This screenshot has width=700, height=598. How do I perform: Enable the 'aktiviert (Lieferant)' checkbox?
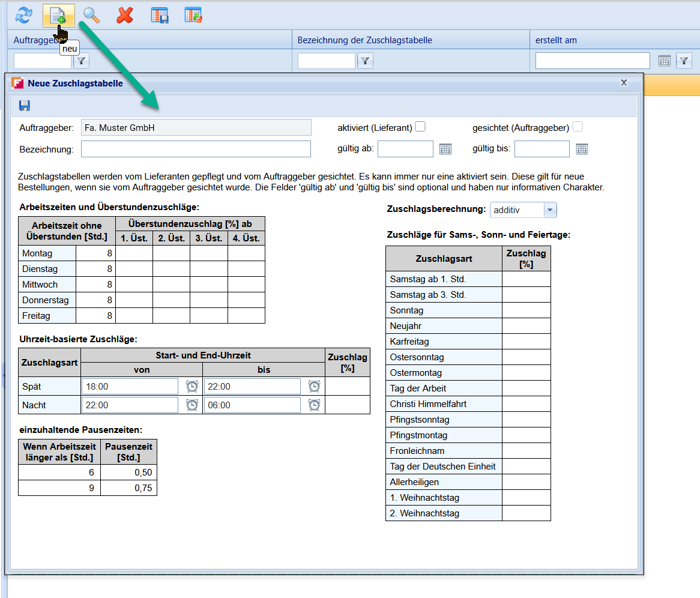pos(420,127)
